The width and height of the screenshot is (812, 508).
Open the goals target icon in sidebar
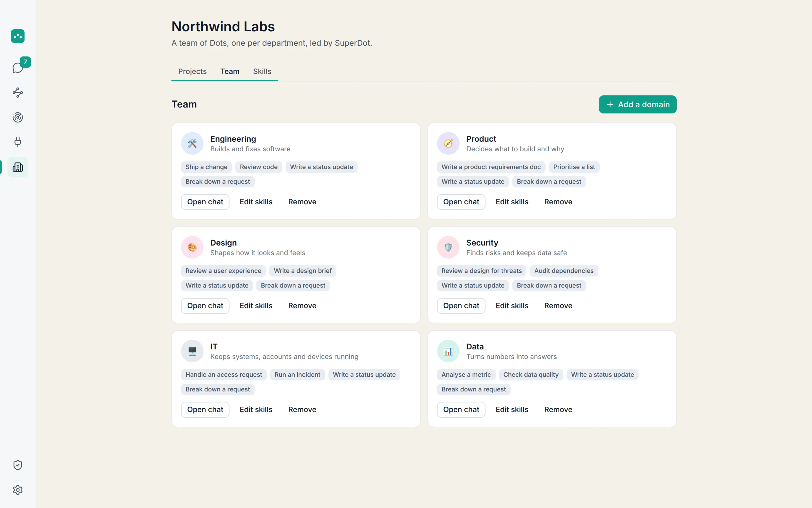pyautogui.click(x=18, y=117)
